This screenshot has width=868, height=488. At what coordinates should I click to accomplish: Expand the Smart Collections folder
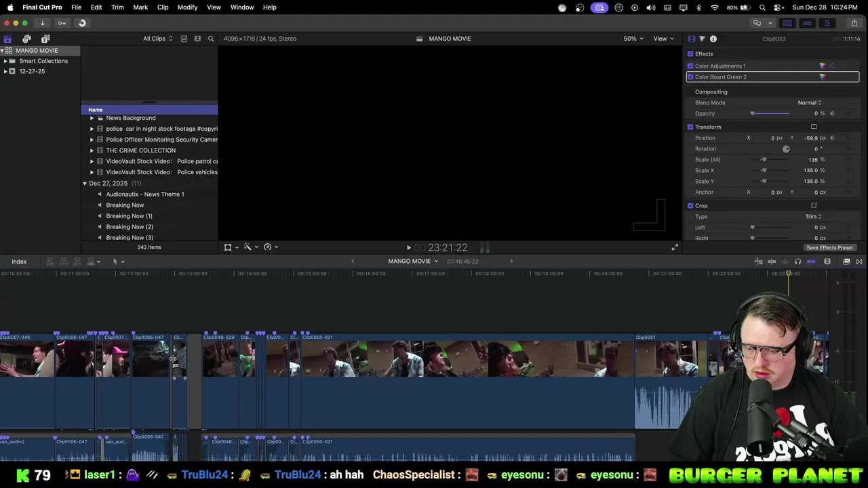5,61
